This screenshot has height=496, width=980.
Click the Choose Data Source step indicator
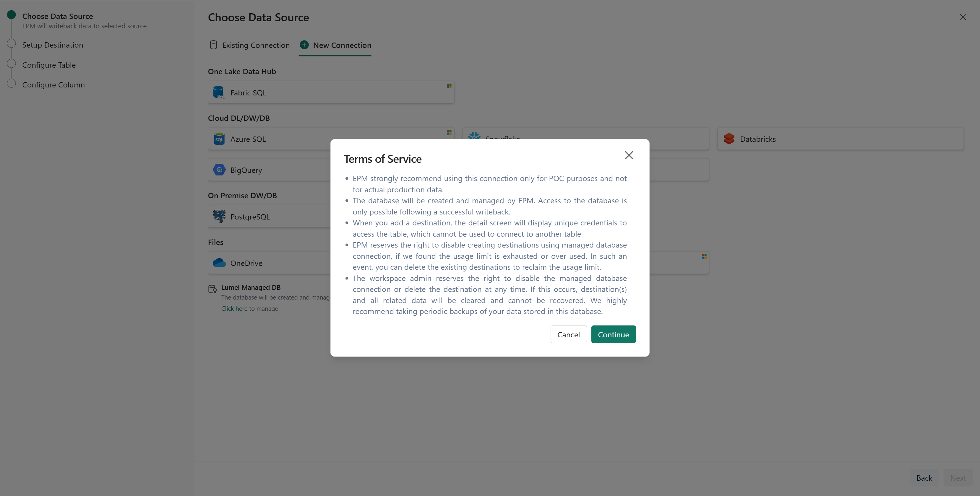pyautogui.click(x=12, y=15)
